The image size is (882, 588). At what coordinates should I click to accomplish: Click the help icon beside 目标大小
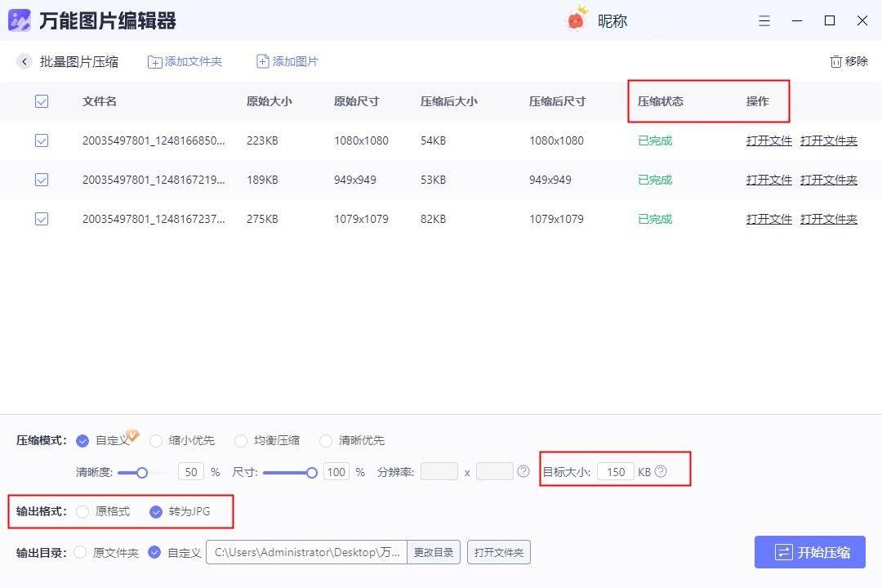661,471
